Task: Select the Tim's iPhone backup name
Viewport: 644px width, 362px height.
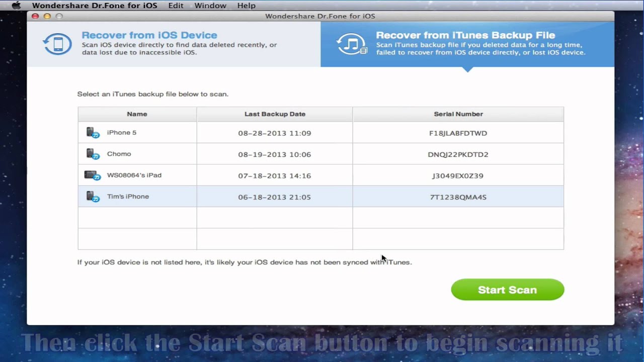Action: (x=128, y=197)
